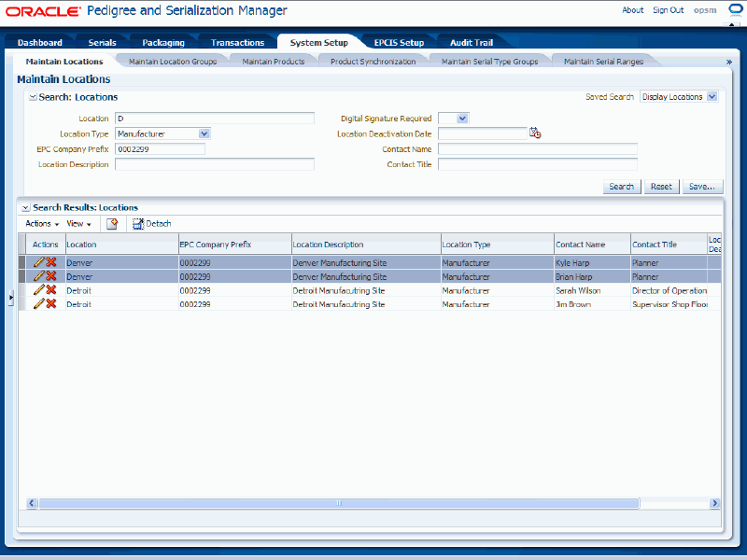Open the Product Synchronization sub-tab

click(373, 62)
